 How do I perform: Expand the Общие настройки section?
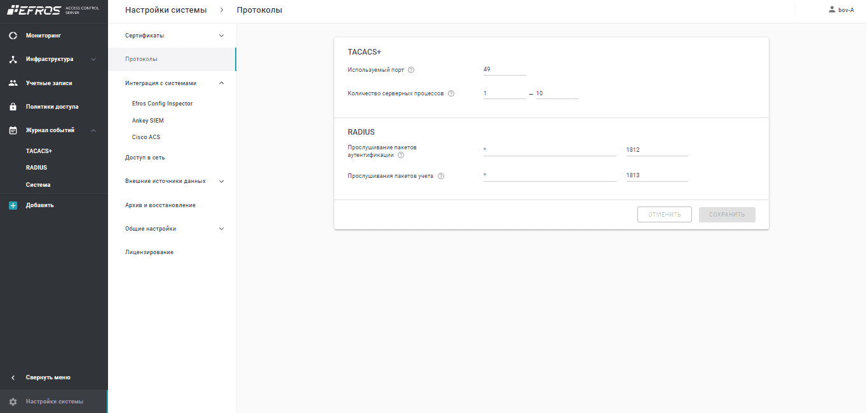pyautogui.click(x=221, y=229)
